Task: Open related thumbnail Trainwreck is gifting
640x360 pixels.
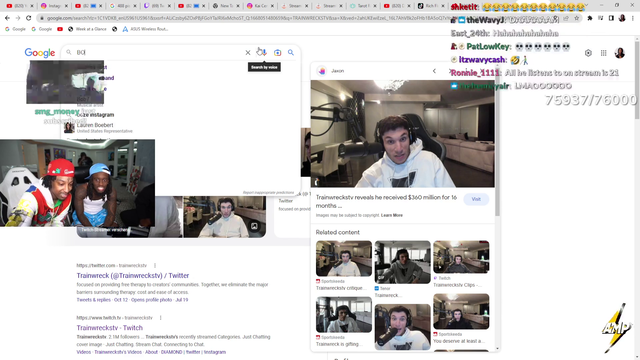Action: point(344,315)
